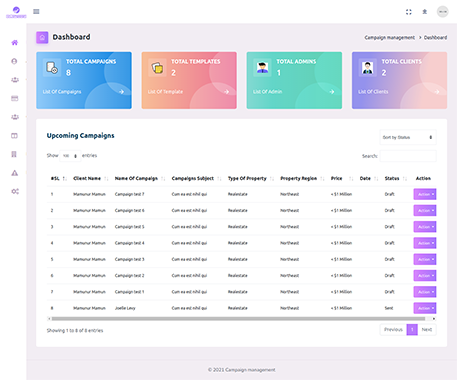Click the arrow on the Campaigns card
The width and height of the screenshot is (460, 380).
pos(121,92)
